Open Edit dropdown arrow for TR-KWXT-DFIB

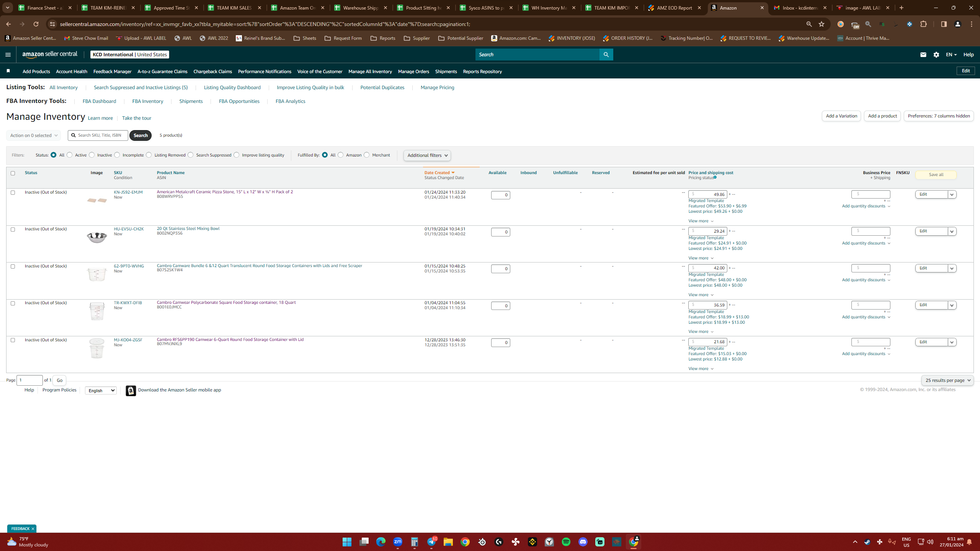tap(952, 305)
